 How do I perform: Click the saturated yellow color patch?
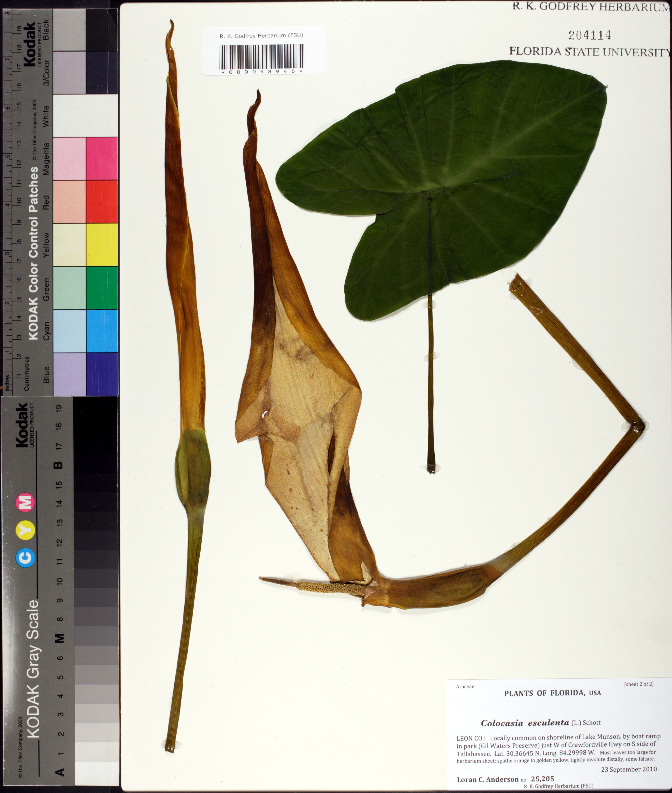pos(102,244)
